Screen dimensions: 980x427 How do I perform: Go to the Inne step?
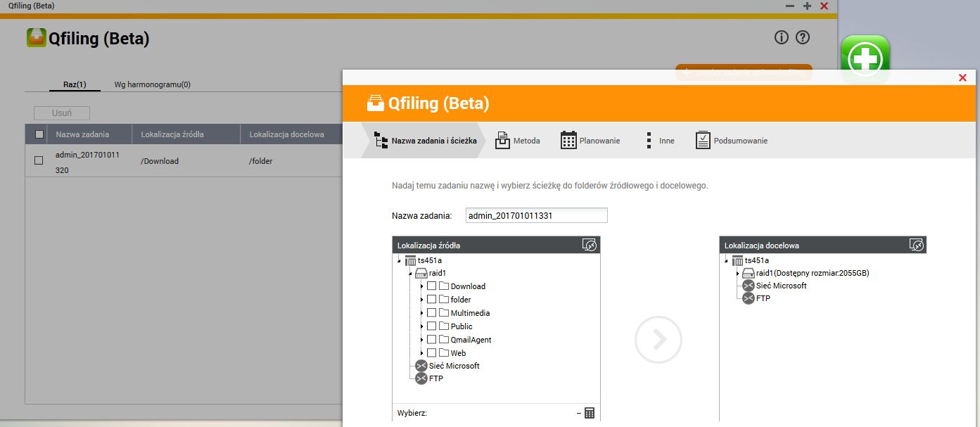(x=660, y=141)
